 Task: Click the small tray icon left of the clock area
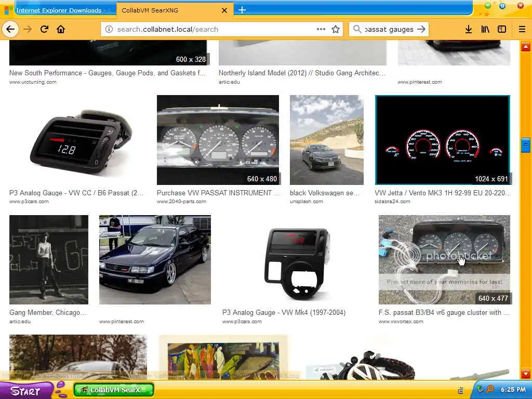point(461,390)
